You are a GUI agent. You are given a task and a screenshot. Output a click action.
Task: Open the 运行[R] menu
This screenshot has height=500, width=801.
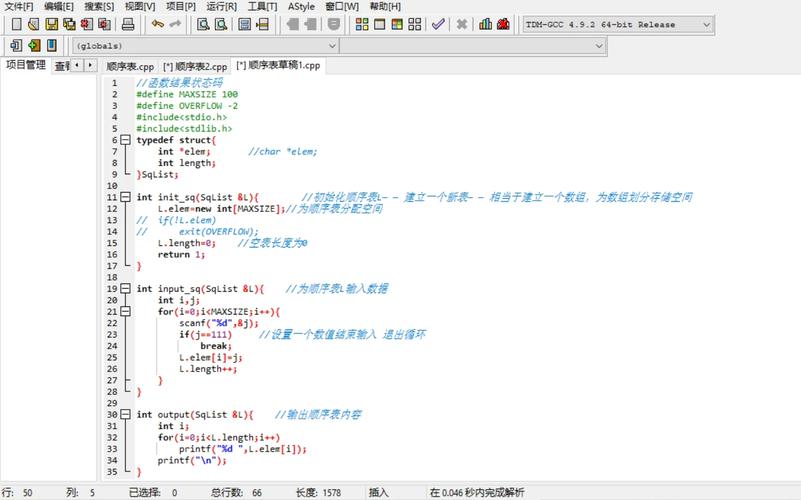(x=221, y=7)
